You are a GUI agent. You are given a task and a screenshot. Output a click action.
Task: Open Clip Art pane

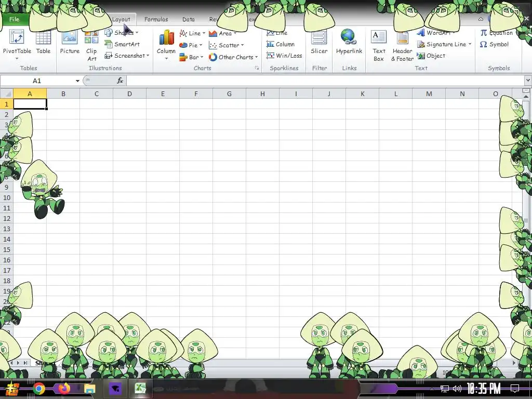pos(91,46)
